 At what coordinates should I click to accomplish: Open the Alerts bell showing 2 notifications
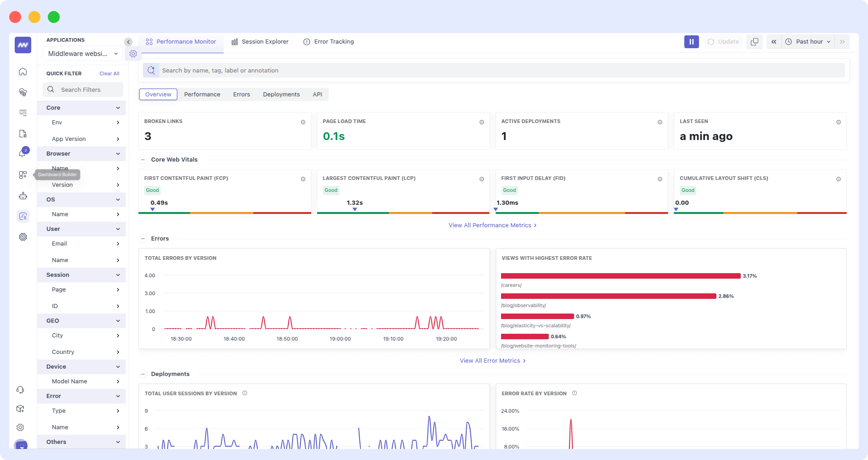click(x=23, y=152)
